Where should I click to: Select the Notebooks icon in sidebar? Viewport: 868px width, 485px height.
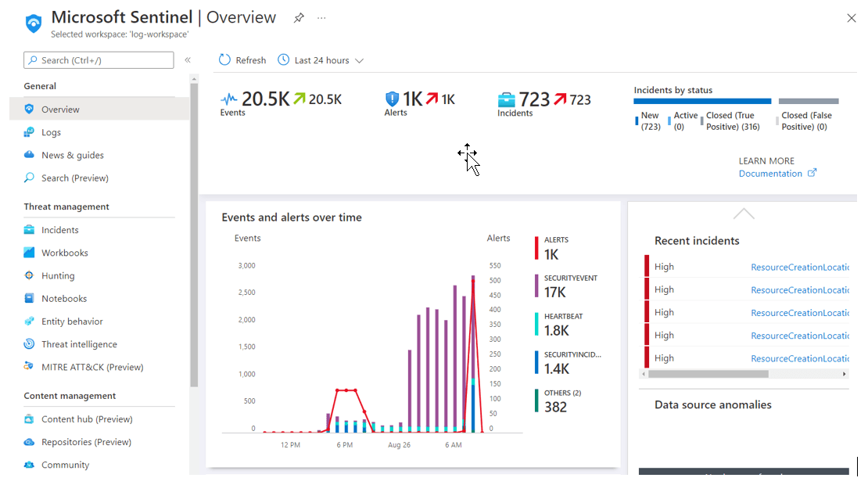(x=29, y=298)
